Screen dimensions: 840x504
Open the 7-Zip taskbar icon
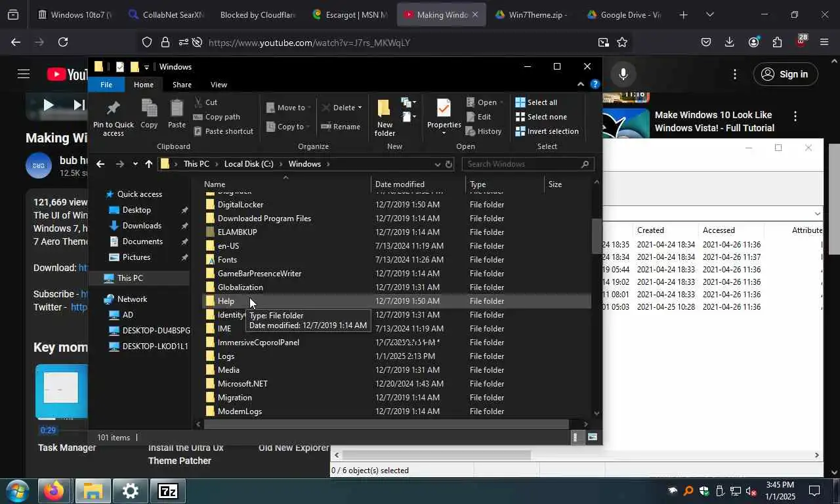pos(168,491)
